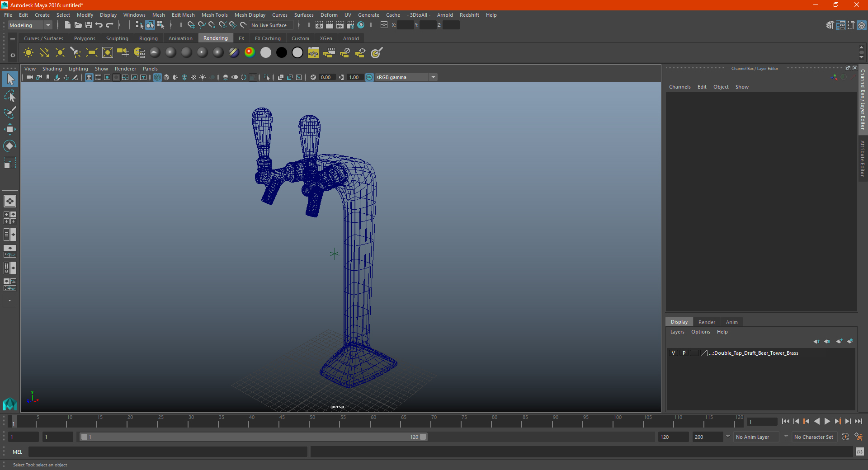This screenshot has height=470, width=868.
Task: Click the viewport exposure value field
Action: [x=327, y=77]
